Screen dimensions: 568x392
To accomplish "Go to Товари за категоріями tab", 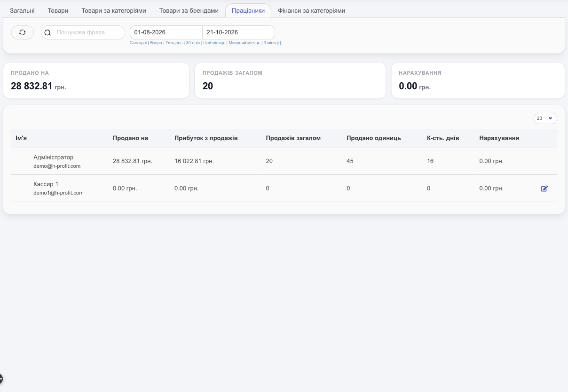I will click(x=114, y=10).
